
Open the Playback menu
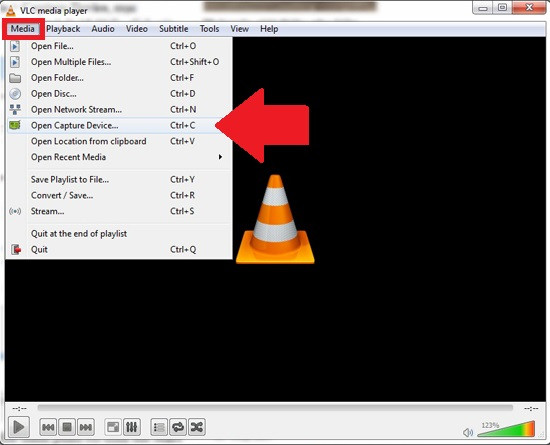point(63,29)
